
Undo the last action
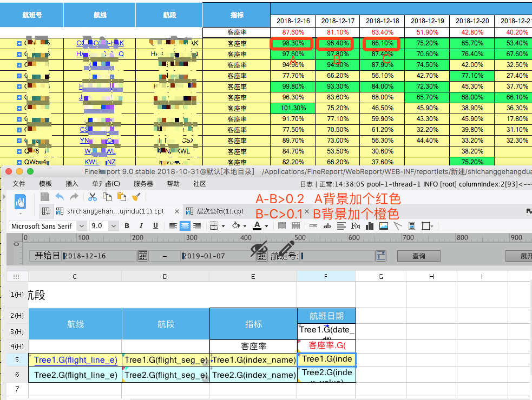(x=60, y=197)
